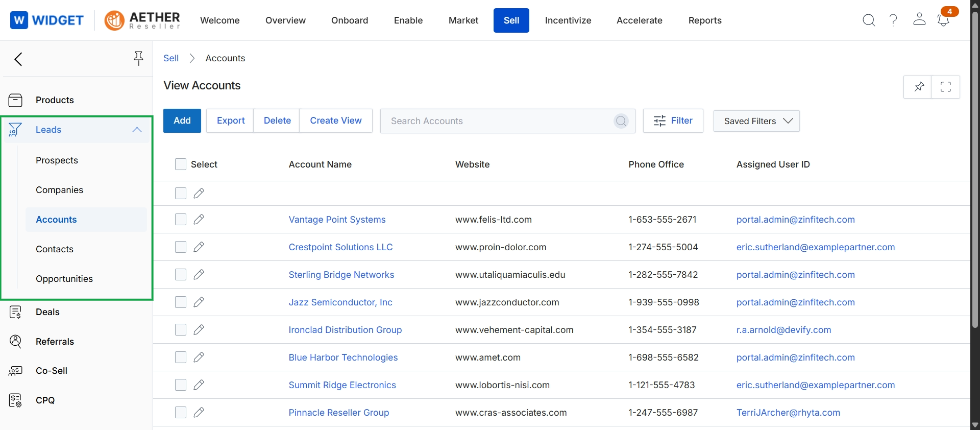The image size is (980, 430).
Task: Toggle the Select all checkbox
Action: (x=181, y=164)
